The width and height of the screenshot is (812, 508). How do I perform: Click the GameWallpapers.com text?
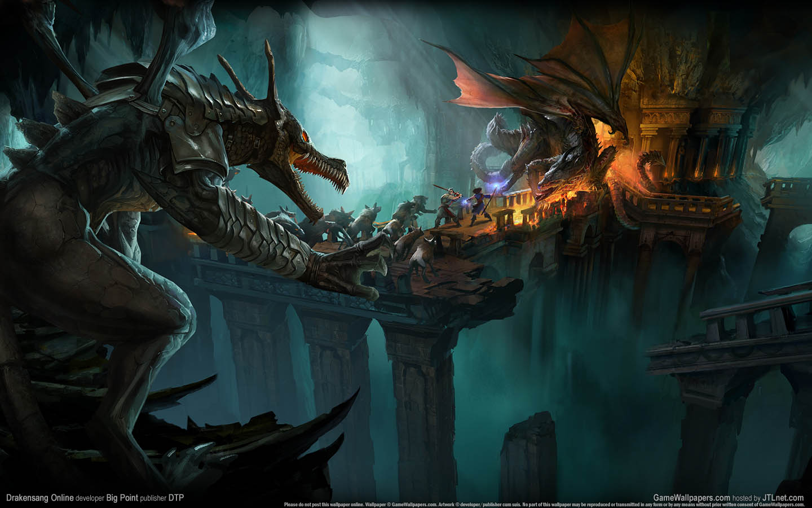click(x=692, y=498)
